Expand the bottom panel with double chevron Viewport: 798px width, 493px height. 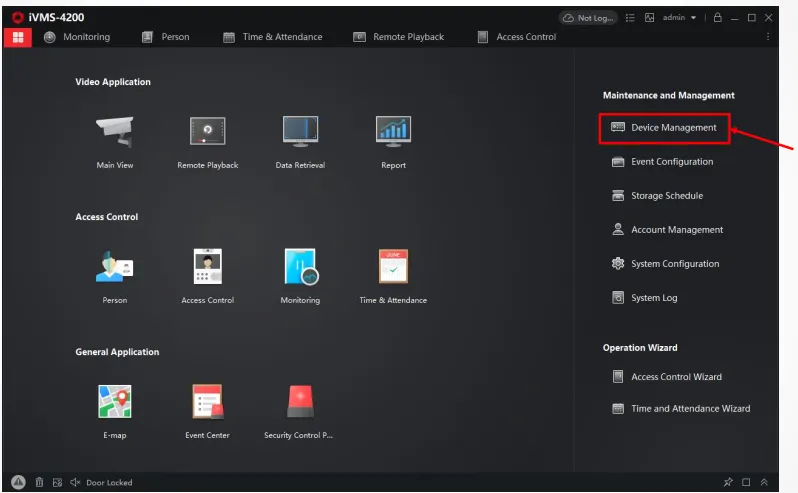coord(764,482)
